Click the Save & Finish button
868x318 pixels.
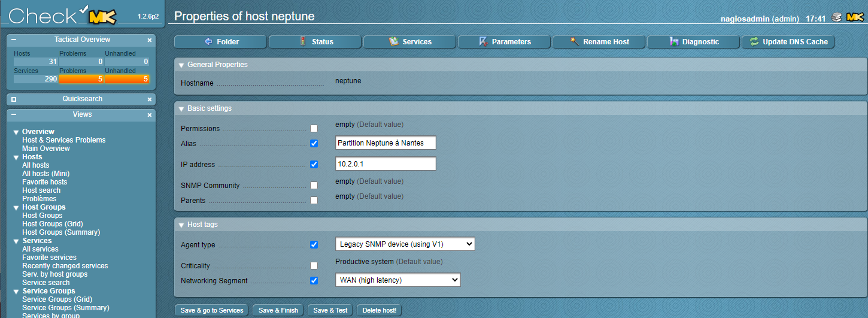(278, 310)
